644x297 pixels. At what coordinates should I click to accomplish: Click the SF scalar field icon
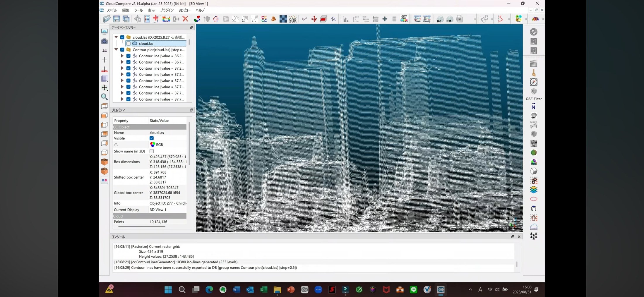point(404,19)
